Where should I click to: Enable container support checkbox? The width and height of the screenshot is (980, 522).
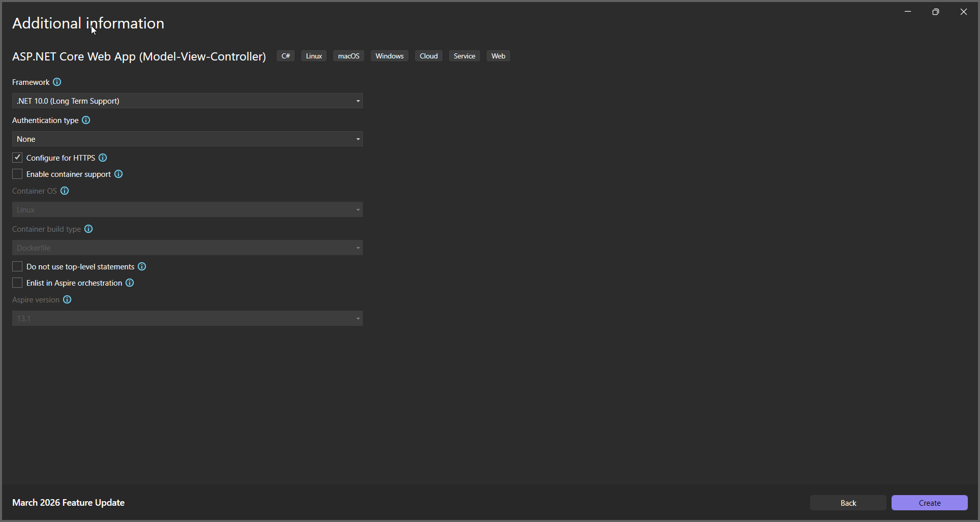point(17,174)
